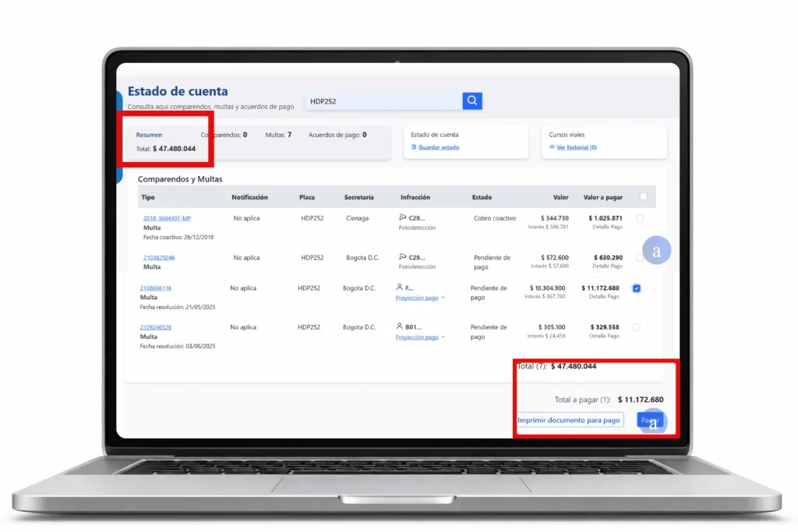Click Fecha resolución: 03/06/2025 text
The width and height of the screenshot is (798, 532).
(178, 346)
